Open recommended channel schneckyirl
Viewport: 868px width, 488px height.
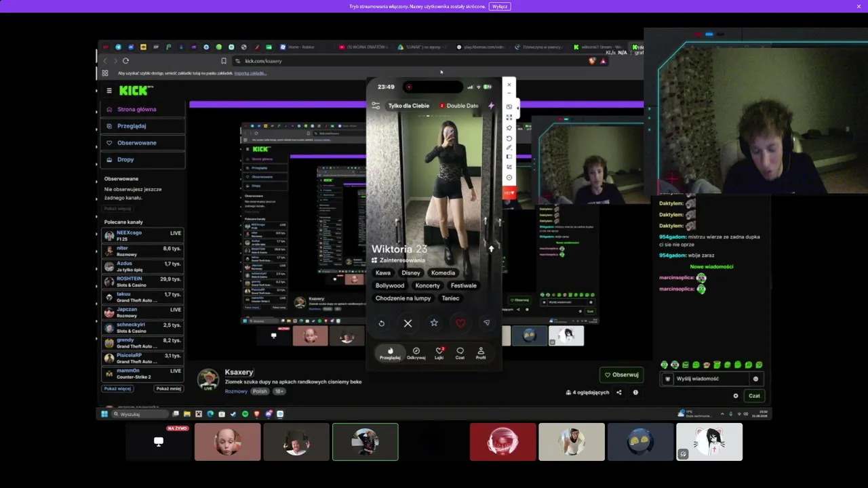(142, 327)
